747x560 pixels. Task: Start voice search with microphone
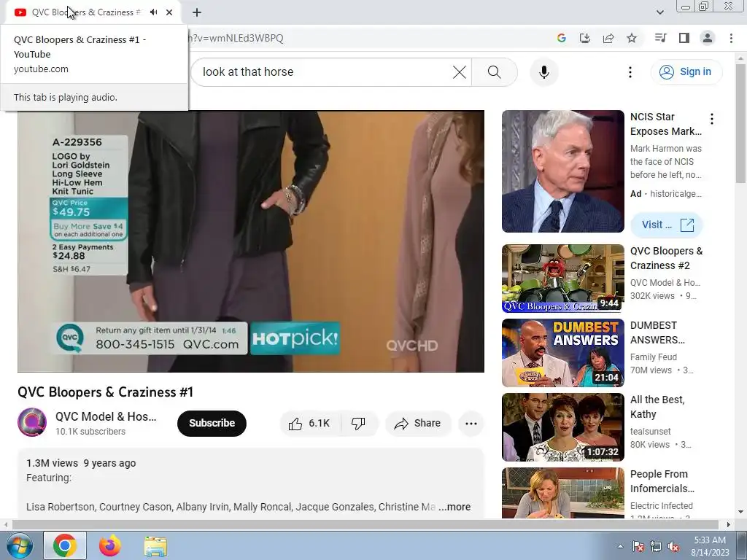544,72
